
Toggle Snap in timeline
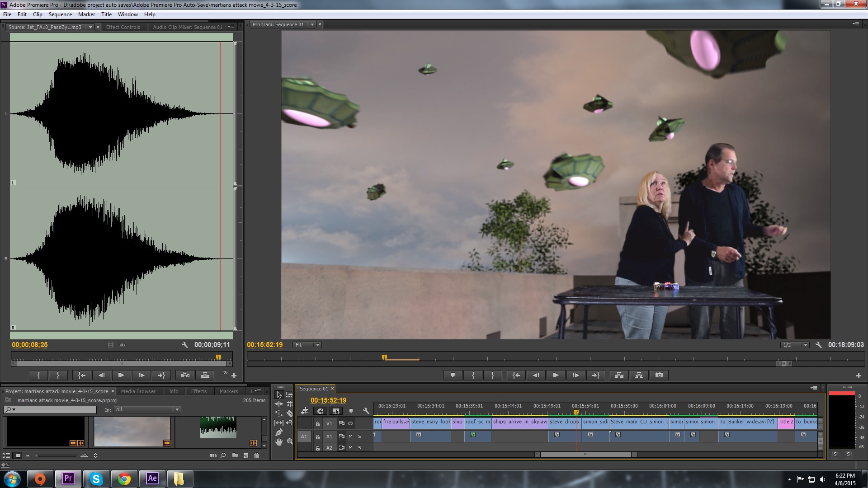(x=320, y=411)
